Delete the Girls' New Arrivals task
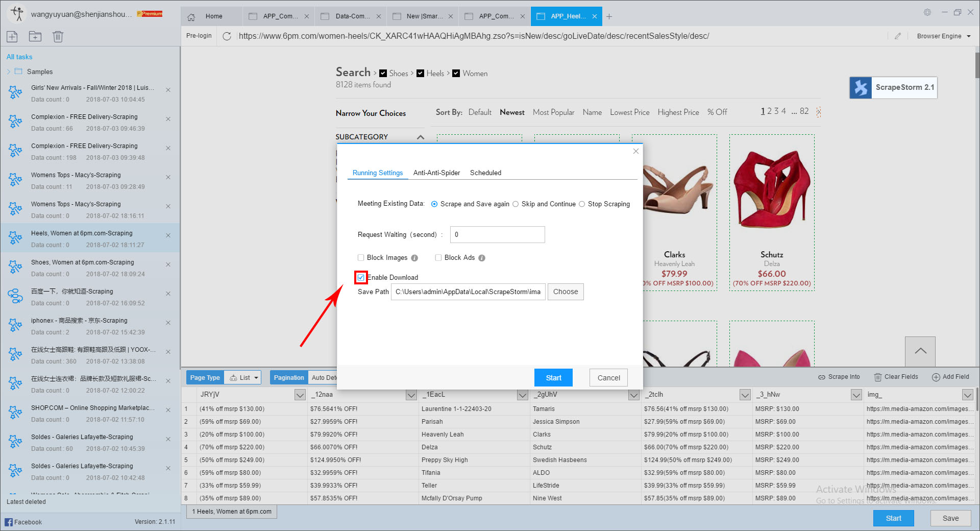 [x=168, y=90]
